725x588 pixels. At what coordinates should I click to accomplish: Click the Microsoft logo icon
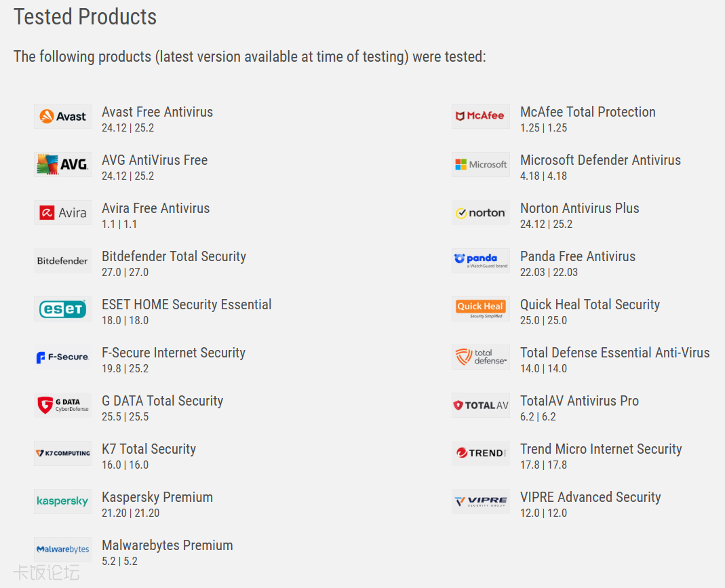[480, 164]
